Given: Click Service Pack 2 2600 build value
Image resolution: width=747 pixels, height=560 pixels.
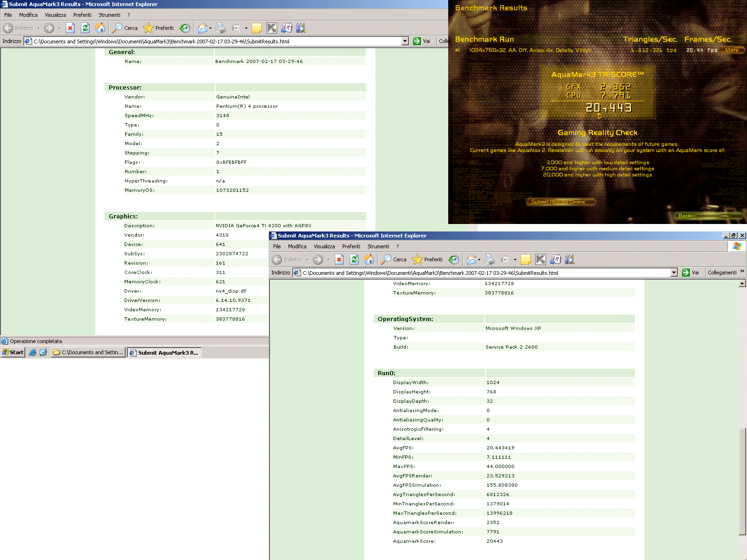Looking at the screenshot, I should [x=511, y=347].
